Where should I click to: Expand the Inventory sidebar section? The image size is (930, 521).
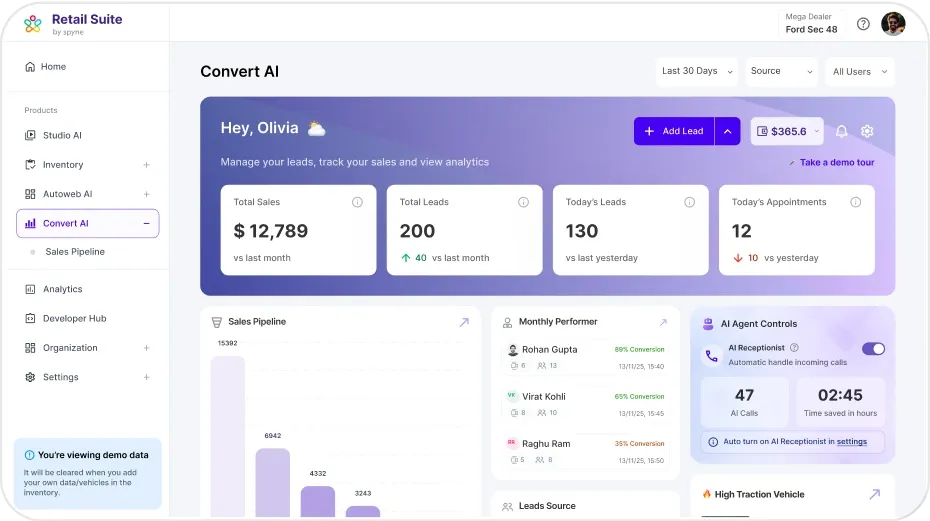(x=147, y=165)
